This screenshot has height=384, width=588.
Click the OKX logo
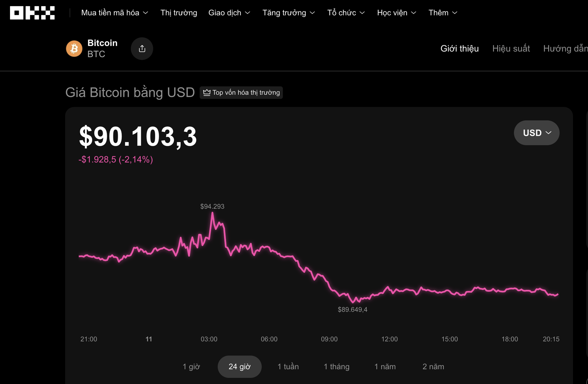[x=32, y=12]
